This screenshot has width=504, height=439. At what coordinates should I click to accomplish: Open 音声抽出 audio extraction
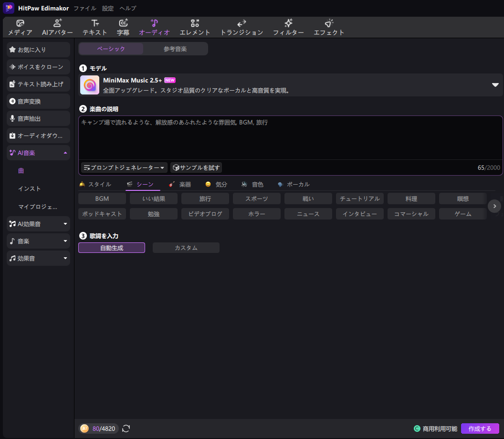(x=38, y=119)
